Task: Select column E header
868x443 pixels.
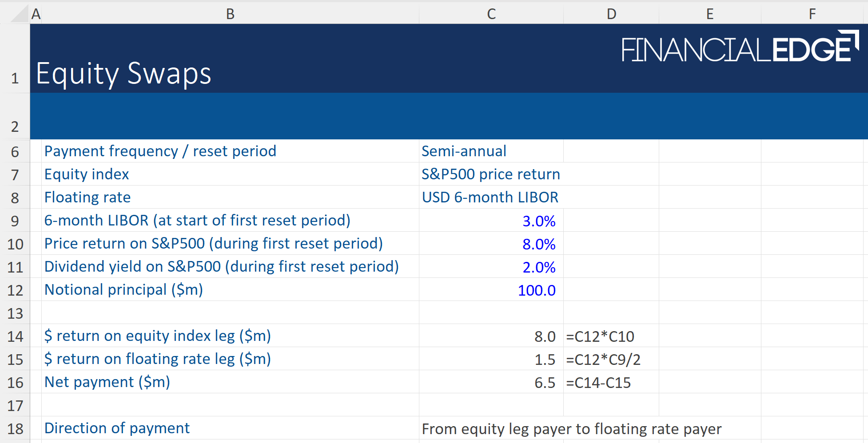Action: coord(710,14)
